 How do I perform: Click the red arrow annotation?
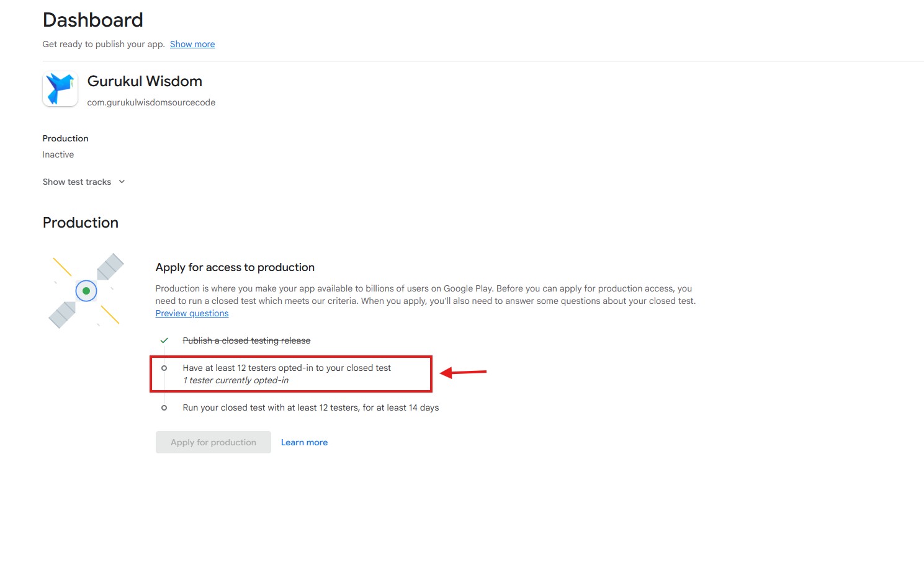pyautogui.click(x=463, y=372)
